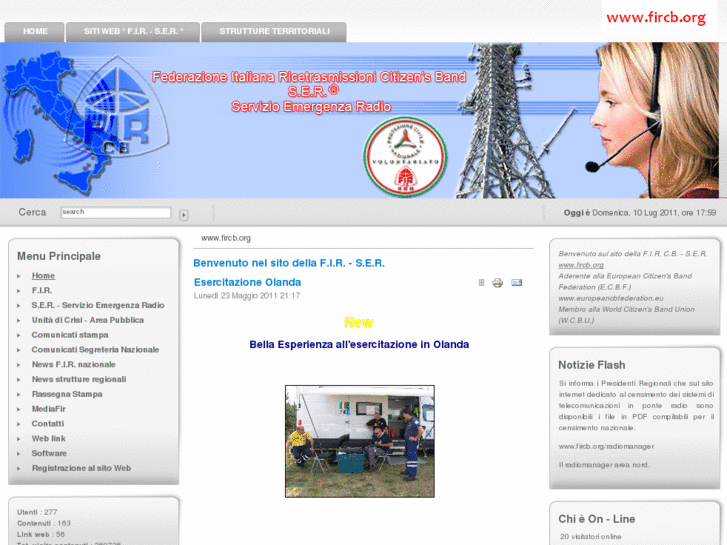Viewport: 727px width, 545px height.
Task: Open Esercitazione Olanda article title
Action: [248, 282]
